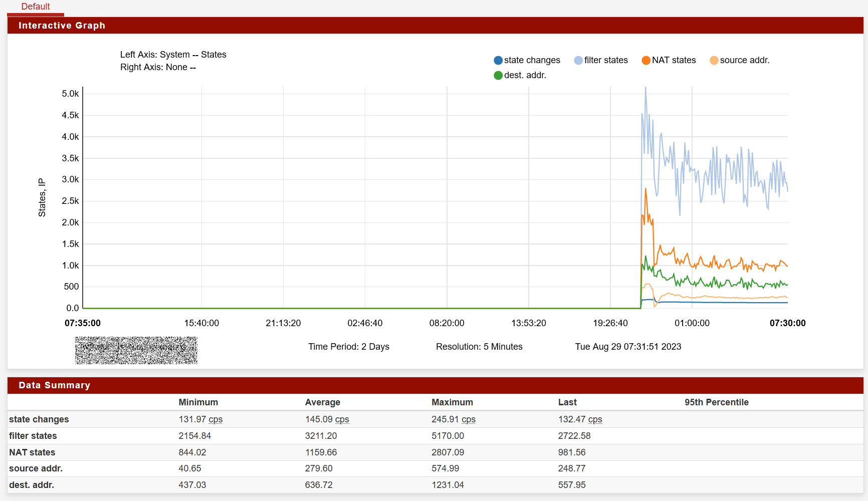Click the 'dest. addr.' legend label

click(x=525, y=75)
